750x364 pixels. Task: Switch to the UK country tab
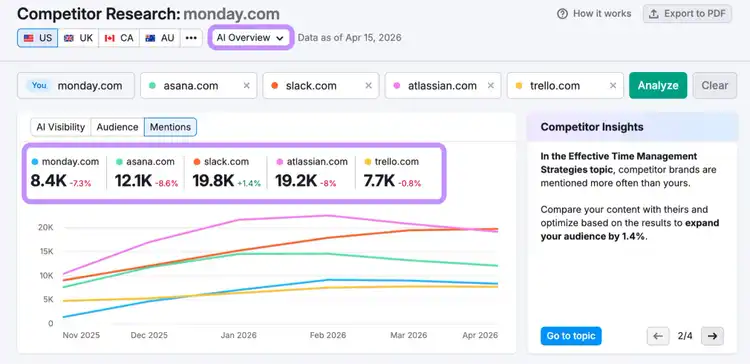tap(78, 38)
